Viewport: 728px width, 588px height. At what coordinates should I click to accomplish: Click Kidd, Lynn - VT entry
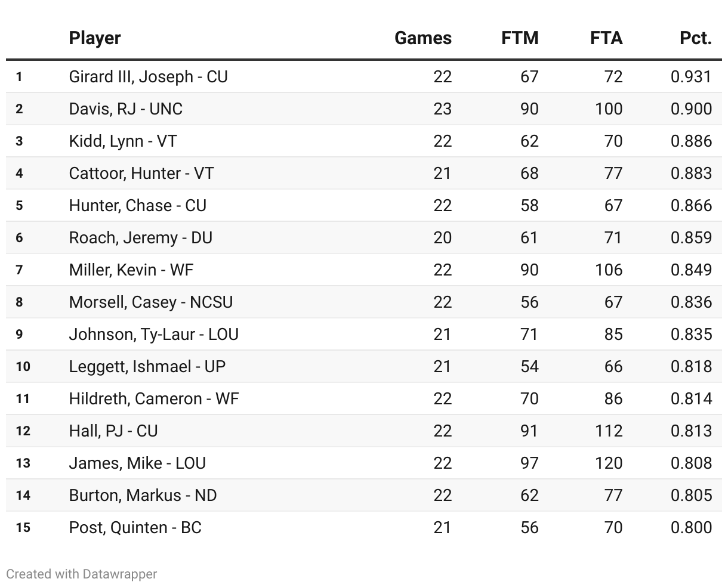(x=123, y=141)
